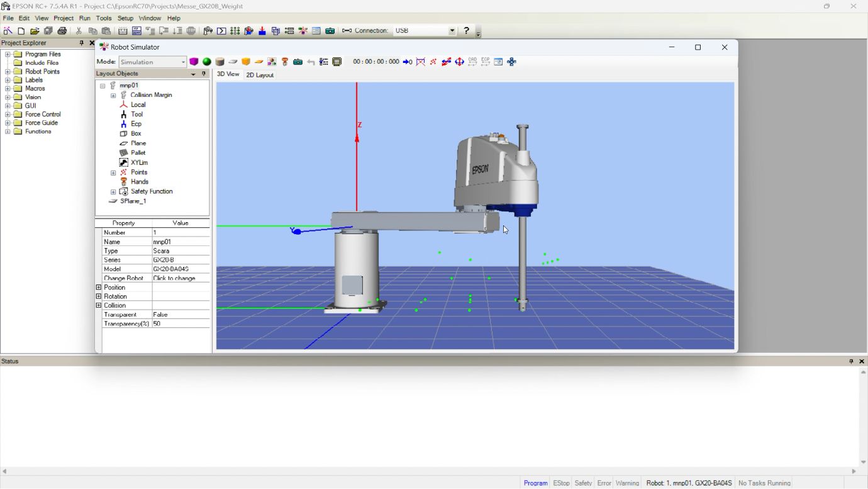Click the Status panel horizontal scrollbar right arrow
Screen dimensions: 868x489
pos(854,471)
